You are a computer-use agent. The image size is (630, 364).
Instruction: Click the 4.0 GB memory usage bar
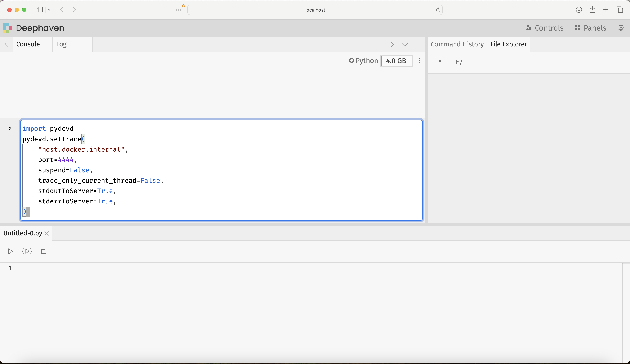click(396, 61)
